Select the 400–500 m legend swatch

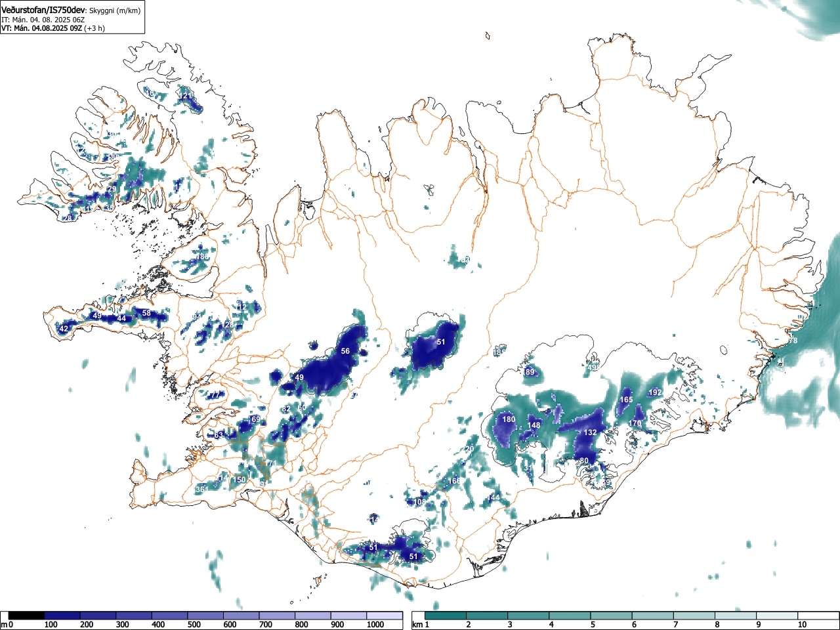(x=169, y=616)
